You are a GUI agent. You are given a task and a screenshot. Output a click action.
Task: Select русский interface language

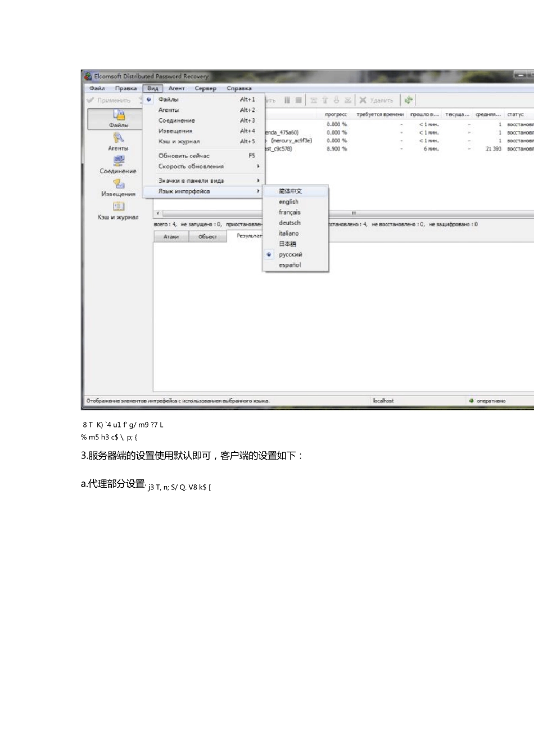(296, 255)
